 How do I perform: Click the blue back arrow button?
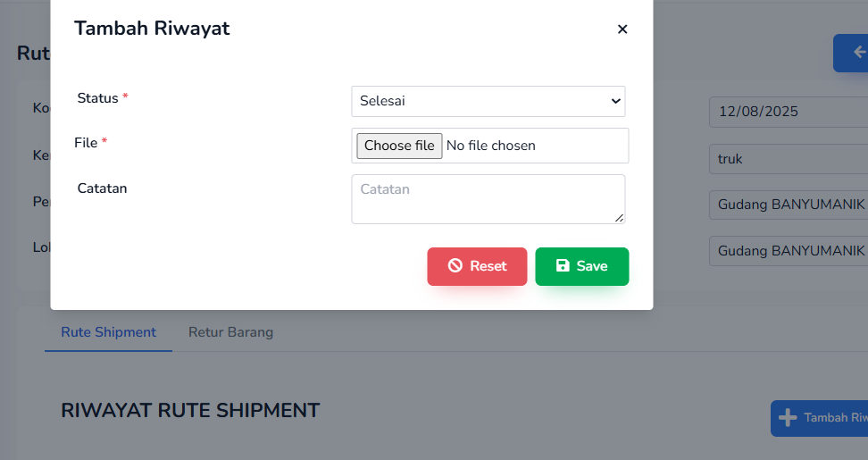[853, 54]
